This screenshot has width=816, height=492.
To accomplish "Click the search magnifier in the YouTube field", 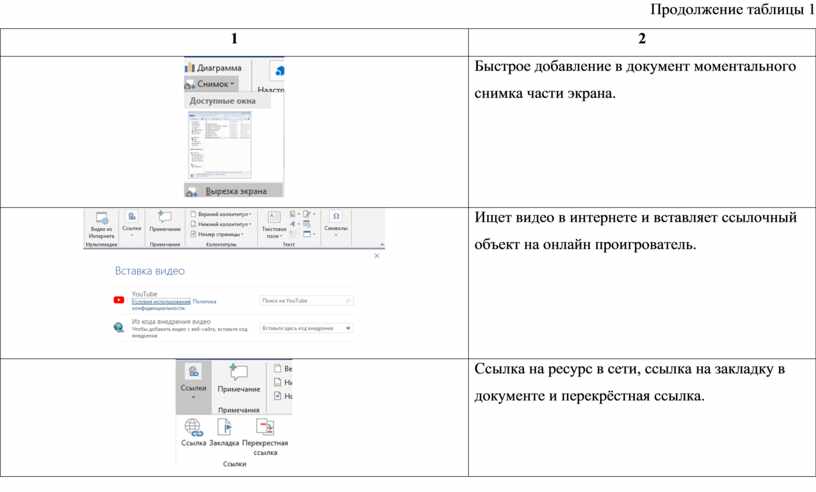I will click(x=348, y=300).
